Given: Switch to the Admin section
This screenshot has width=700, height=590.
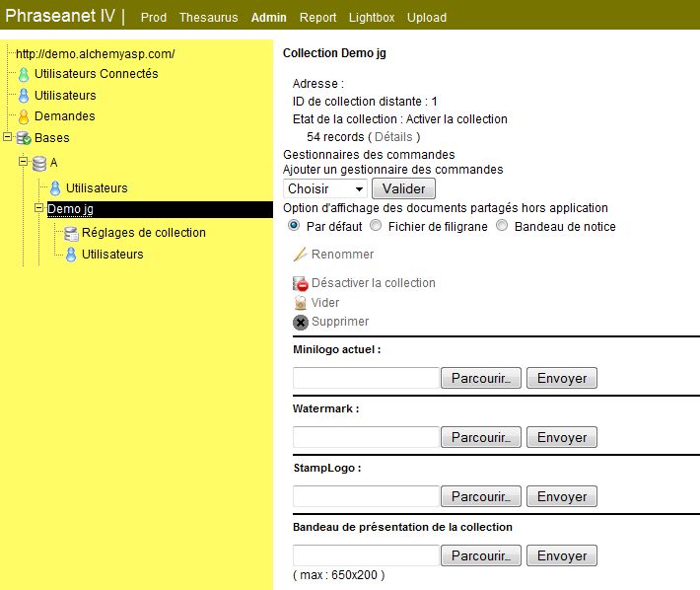Looking at the screenshot, I should pyautogui.click(x=269, y=18).
